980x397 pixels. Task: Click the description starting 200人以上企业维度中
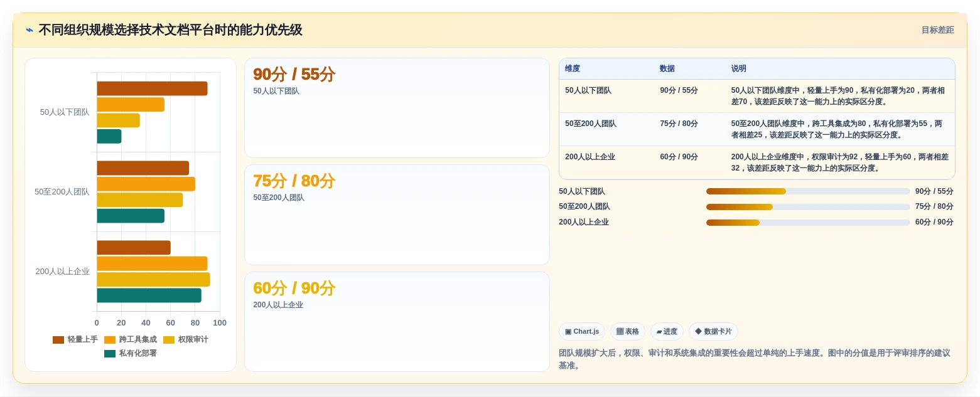840,162
